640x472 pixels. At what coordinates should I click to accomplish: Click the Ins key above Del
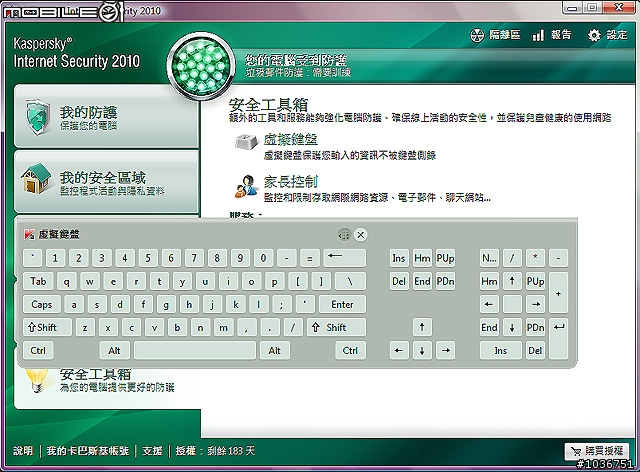coord(399,258)
